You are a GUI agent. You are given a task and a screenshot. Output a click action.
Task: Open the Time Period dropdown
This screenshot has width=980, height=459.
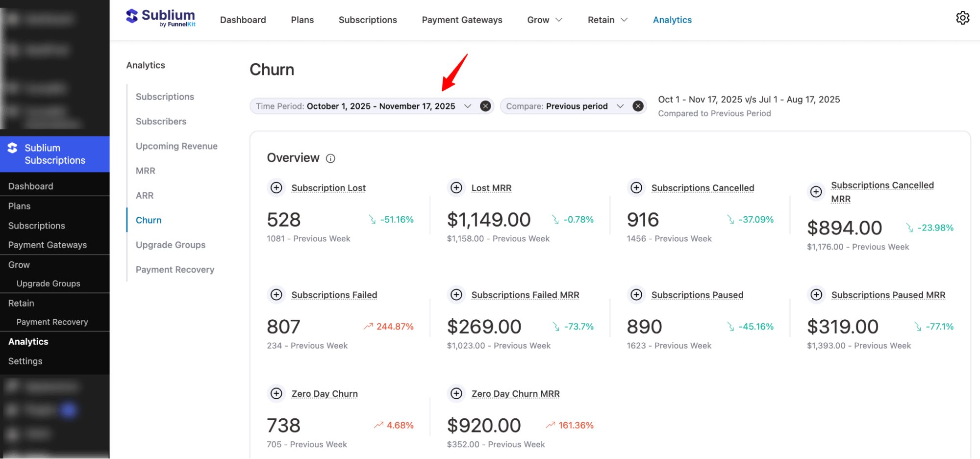[x=468, y=106]
